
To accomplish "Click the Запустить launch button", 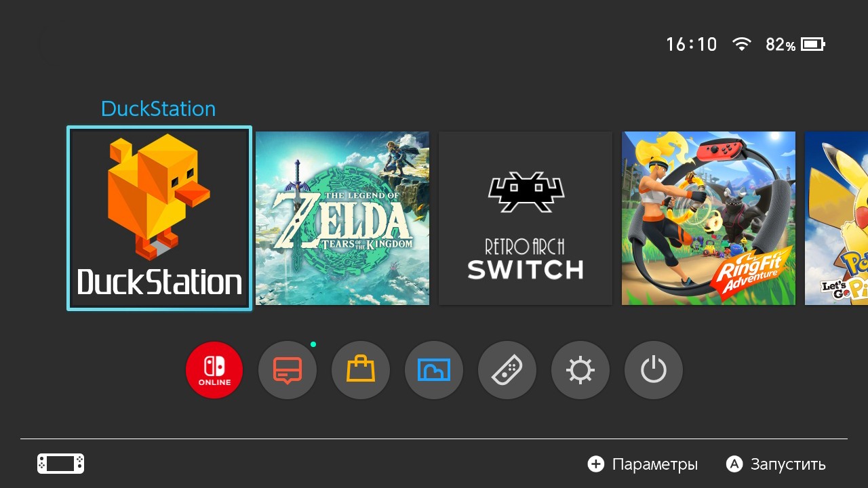I will pos(776,464).
